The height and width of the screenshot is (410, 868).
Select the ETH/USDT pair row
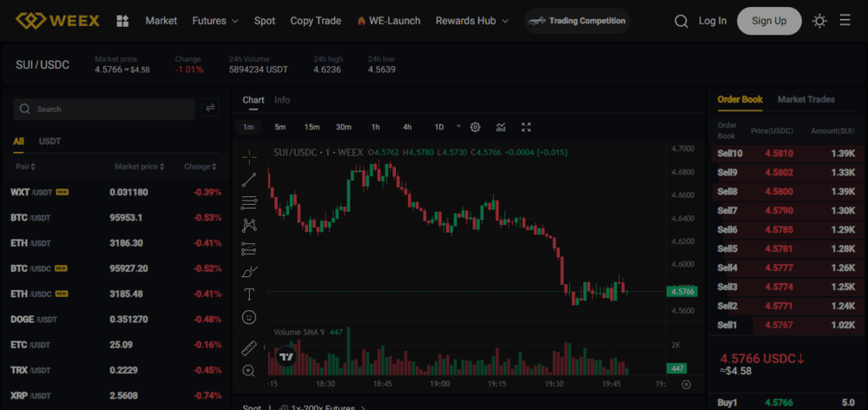click(115, 243)
